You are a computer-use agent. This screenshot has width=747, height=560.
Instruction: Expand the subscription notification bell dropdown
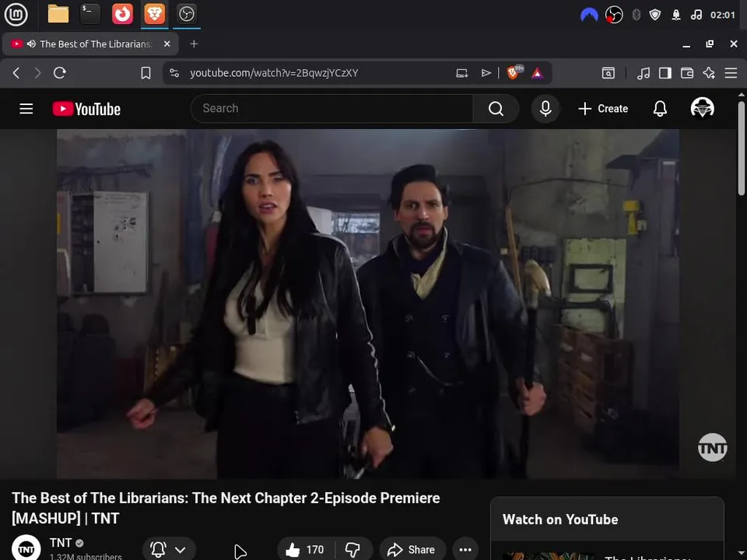click(x=169, y=550)
